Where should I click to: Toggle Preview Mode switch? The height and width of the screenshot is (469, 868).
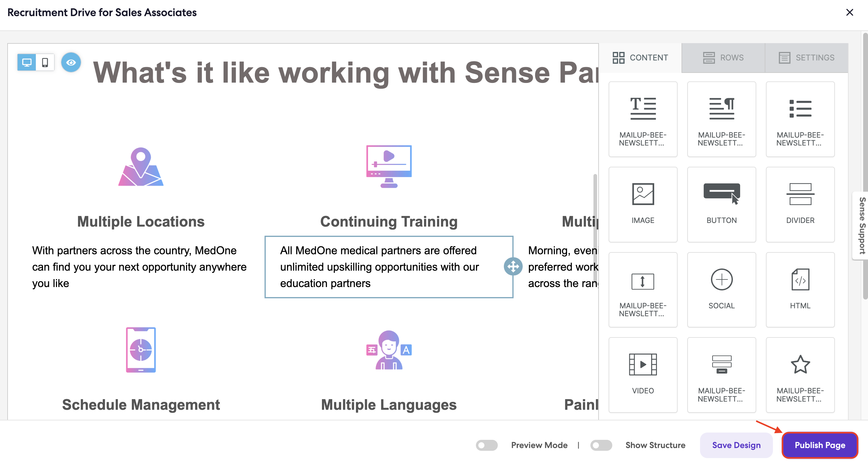[487, 445]
